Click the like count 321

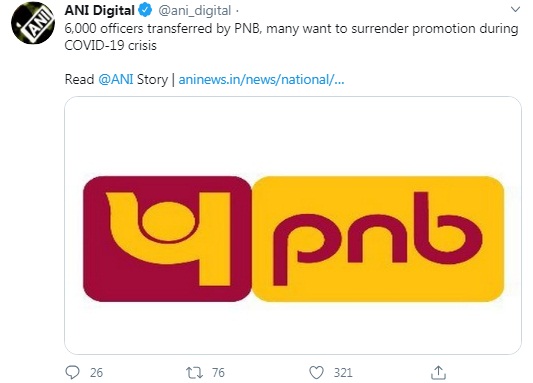(343, 373)
